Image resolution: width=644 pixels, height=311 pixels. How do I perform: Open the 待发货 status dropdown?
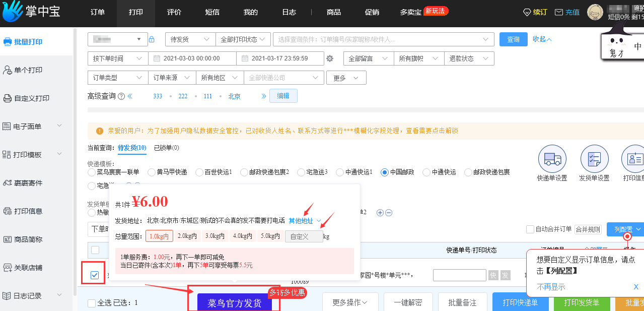click(190, 39)
